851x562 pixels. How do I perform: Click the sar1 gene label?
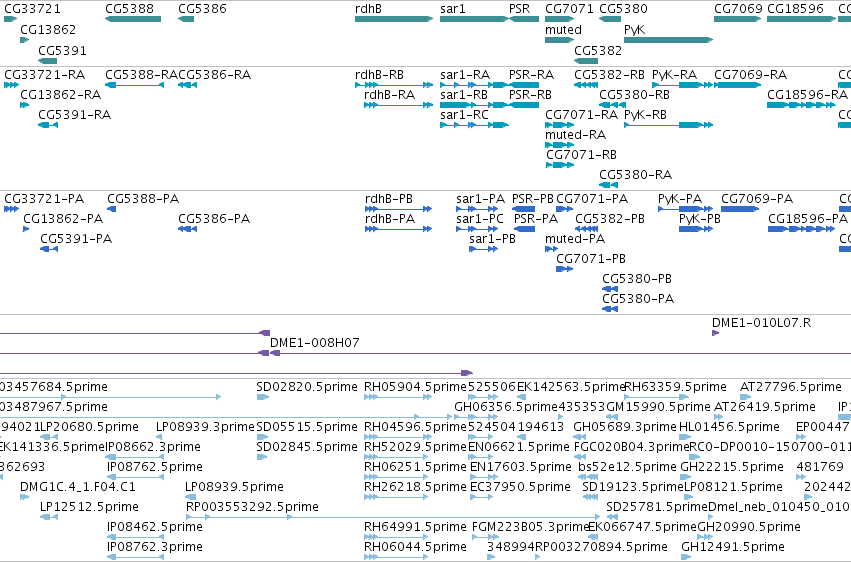pyautogui.click(x=453, y=9)
